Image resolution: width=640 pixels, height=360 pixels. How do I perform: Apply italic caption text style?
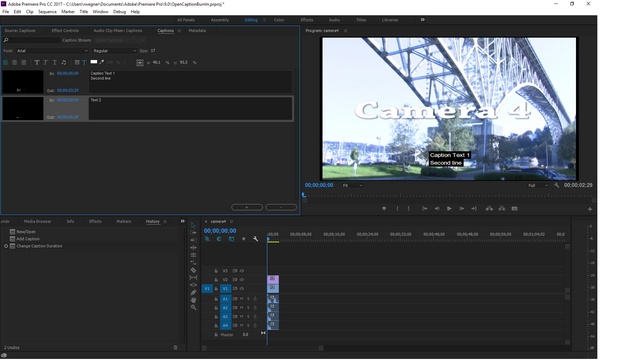click(46, 62)
